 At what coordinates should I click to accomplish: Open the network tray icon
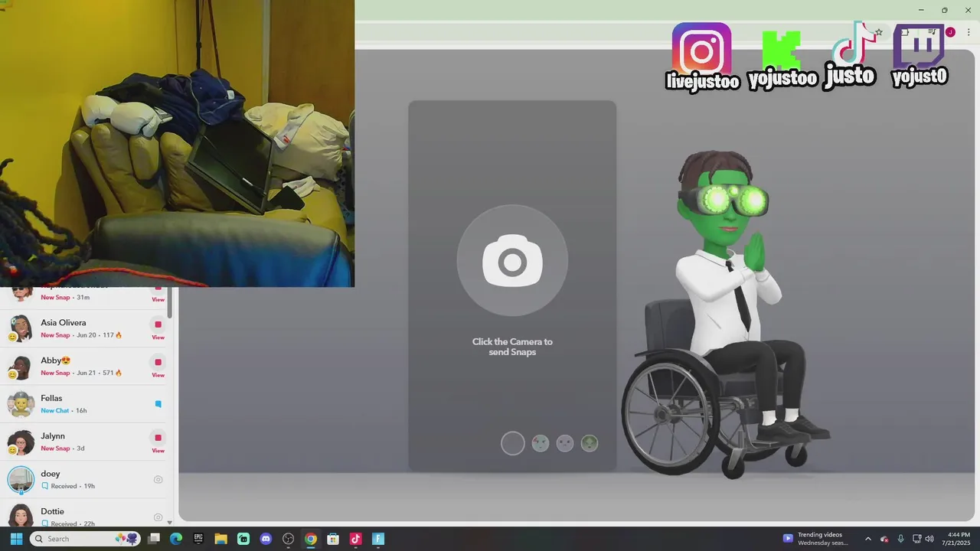coord(916,539)
